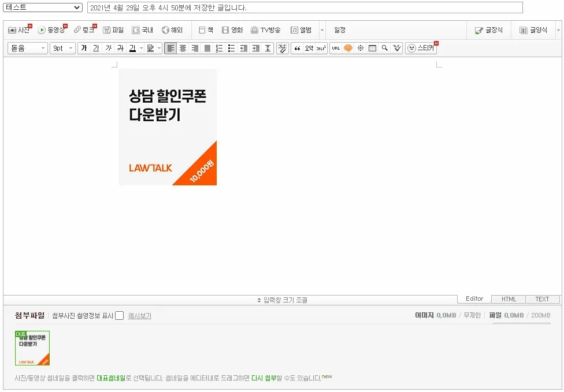Viewport: 564px width, 392px height.
Task: Align text right
Action: [x=195, y=48]
